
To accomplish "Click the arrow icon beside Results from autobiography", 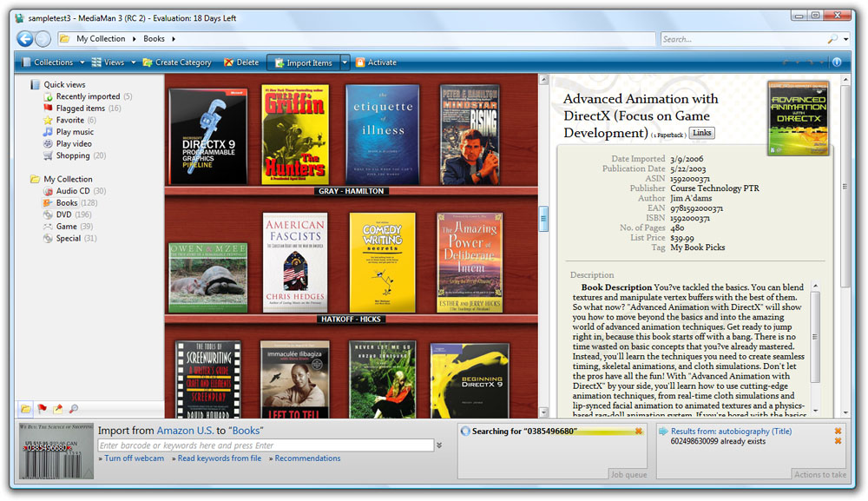I will pyautogui.click(x=663, y=432).
